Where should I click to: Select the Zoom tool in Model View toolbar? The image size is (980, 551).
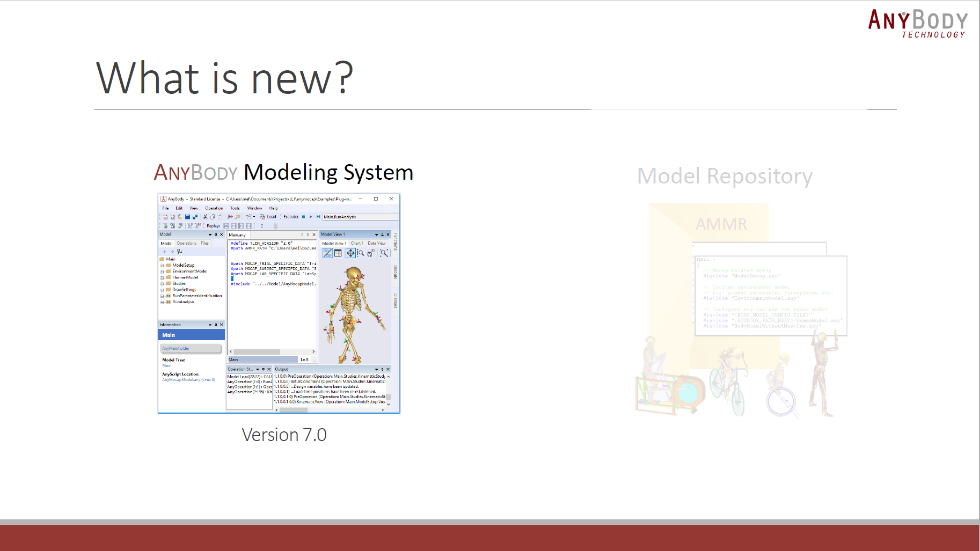(361, 253)
